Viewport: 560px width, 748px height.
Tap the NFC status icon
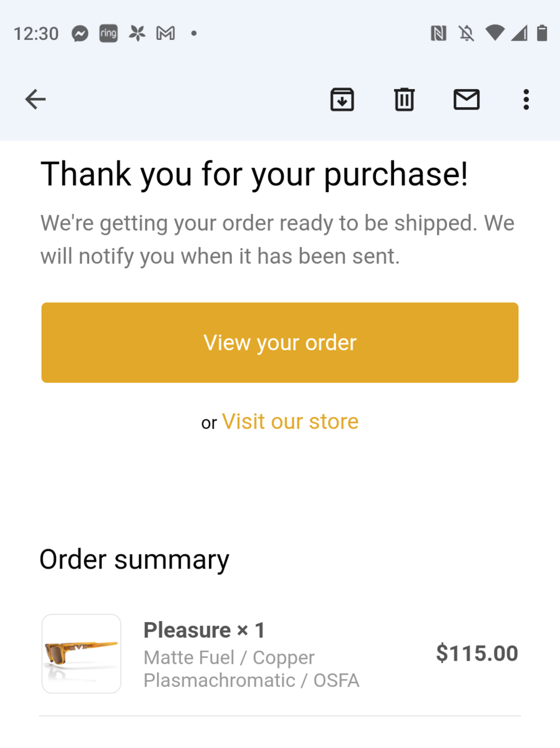point(438,34)
